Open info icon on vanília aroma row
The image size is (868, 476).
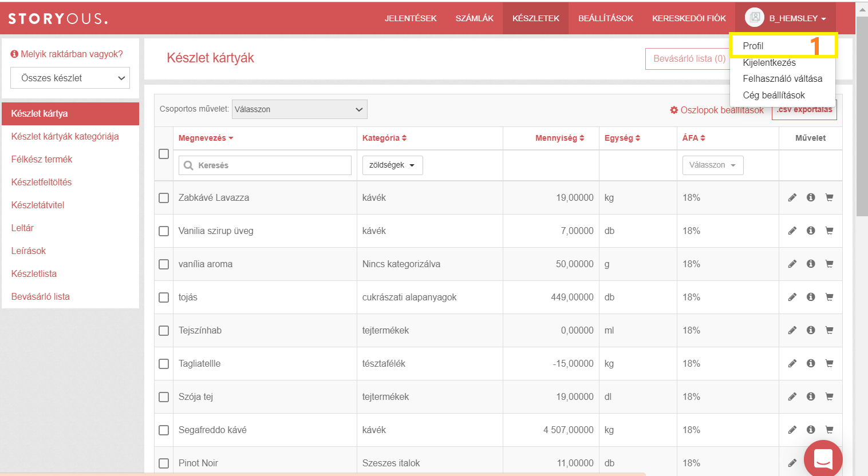pos(811,264)
